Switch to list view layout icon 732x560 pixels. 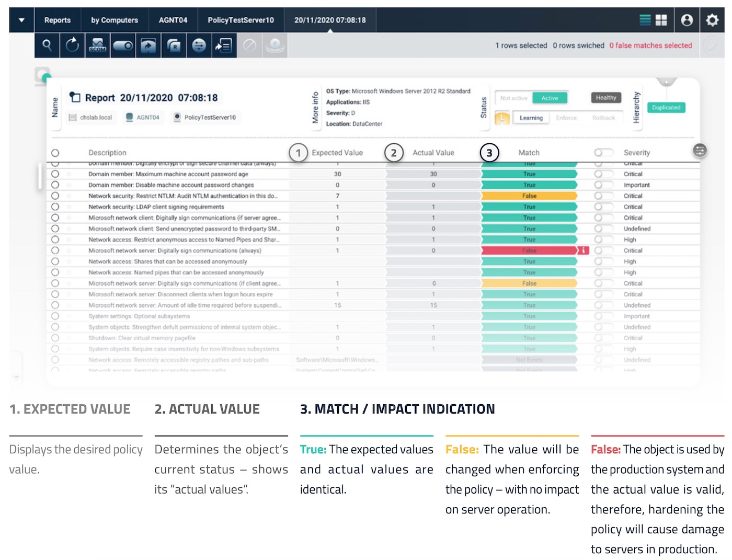pyautogui.click(x=645, y=20)
